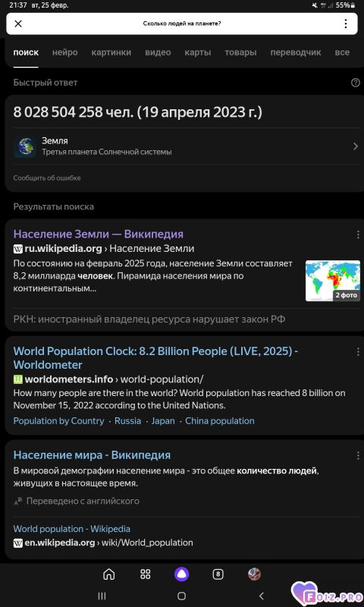Open options for Население Земли result

click(x=358, y=234)
